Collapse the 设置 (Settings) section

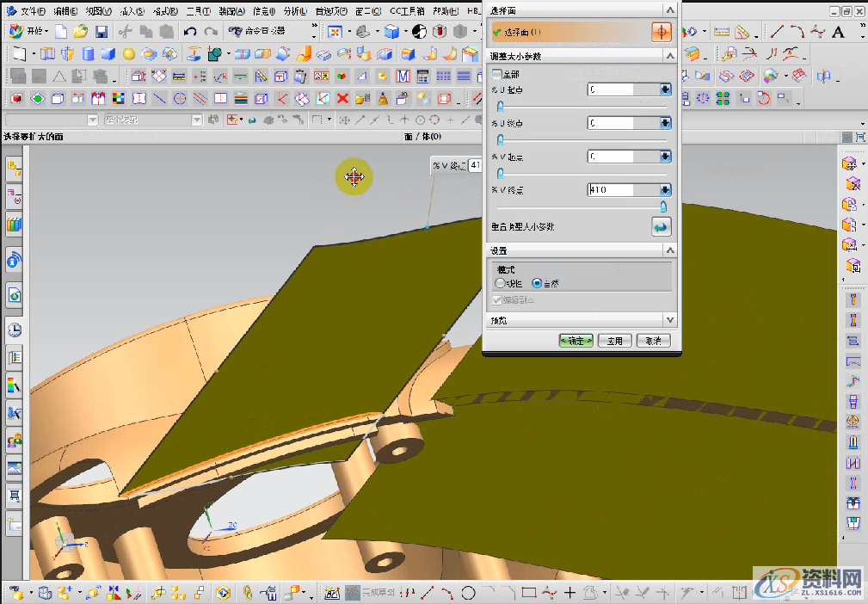(x=670, y=250)
